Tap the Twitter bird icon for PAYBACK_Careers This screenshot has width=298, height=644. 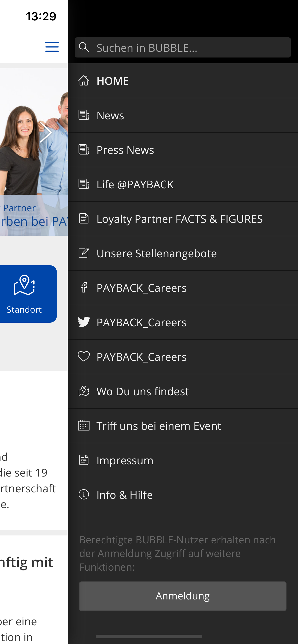[84, 322]
